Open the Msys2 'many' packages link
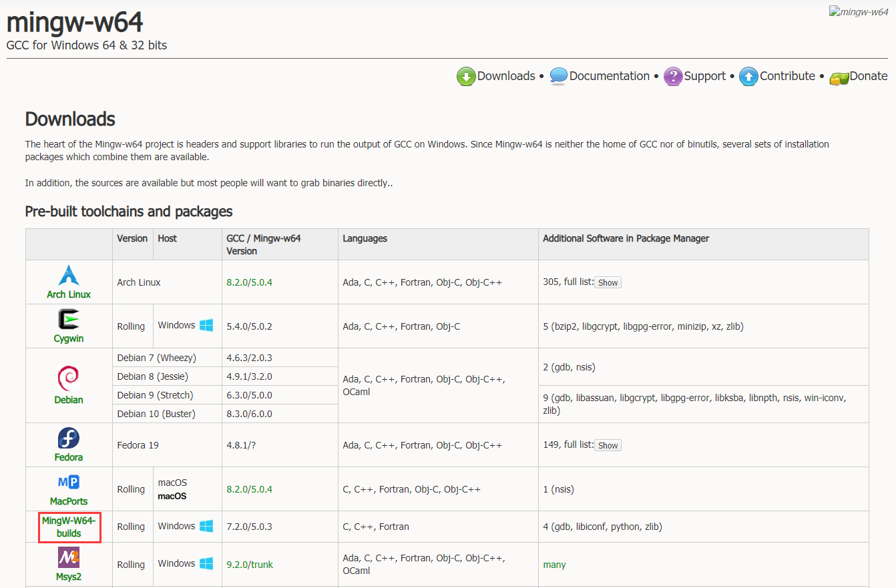Screen dimensions: 896x588 tap(554, 565)
